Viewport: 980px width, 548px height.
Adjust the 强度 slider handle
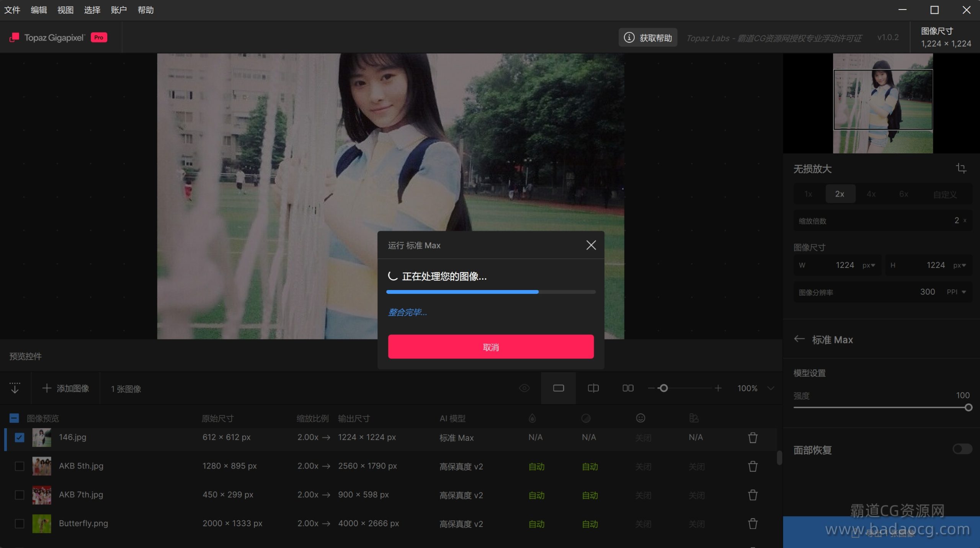968,408
